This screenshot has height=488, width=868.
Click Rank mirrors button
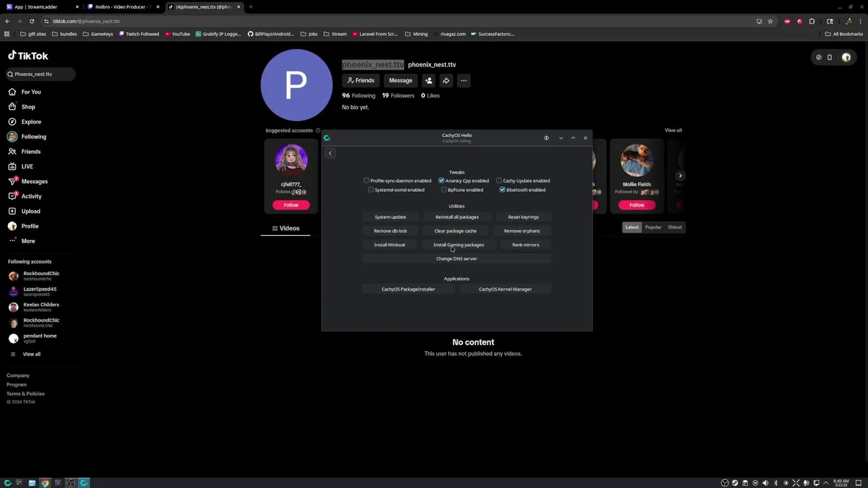526,245
